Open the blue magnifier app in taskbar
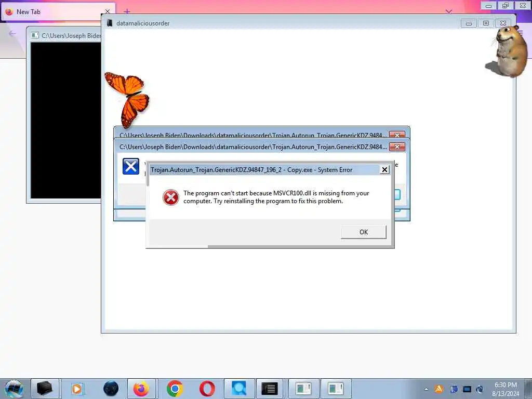This screenshot has width=532, height=399. click(x=239, y=389)
